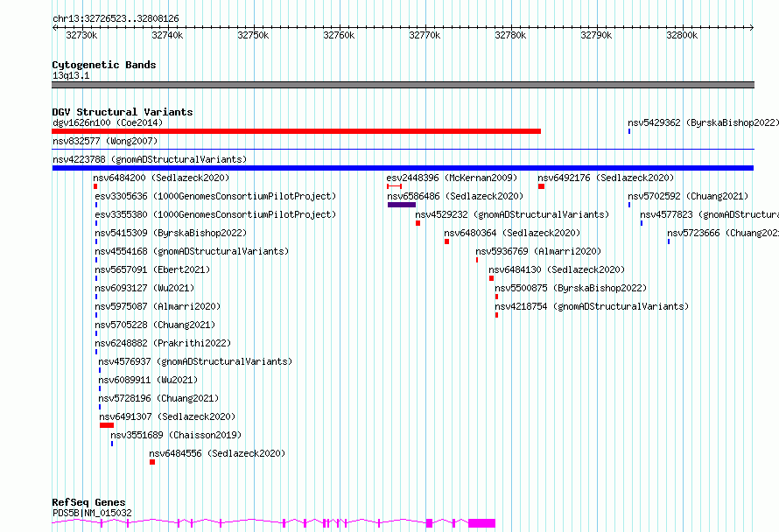Click the red marker under nsv6484200
The image size is (779, 532).
pyautogui.click(x=95, y=186)
